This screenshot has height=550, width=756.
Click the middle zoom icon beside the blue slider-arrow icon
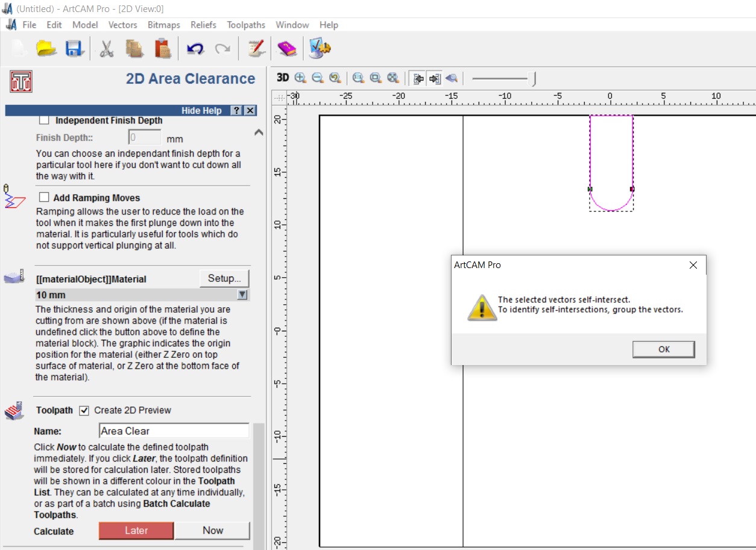coord(376,78)
